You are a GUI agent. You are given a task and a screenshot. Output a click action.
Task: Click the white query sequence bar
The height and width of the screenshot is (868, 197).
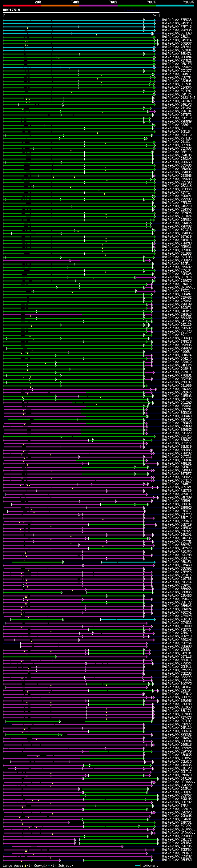tap(81, 13)
